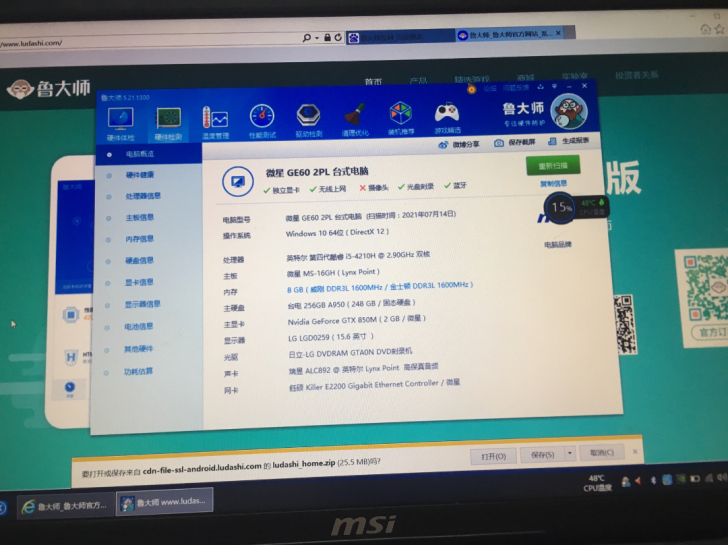Click the 鲁大师 bearded avatar picture
This screenshot has height=545, width=728.
[570, 111]
